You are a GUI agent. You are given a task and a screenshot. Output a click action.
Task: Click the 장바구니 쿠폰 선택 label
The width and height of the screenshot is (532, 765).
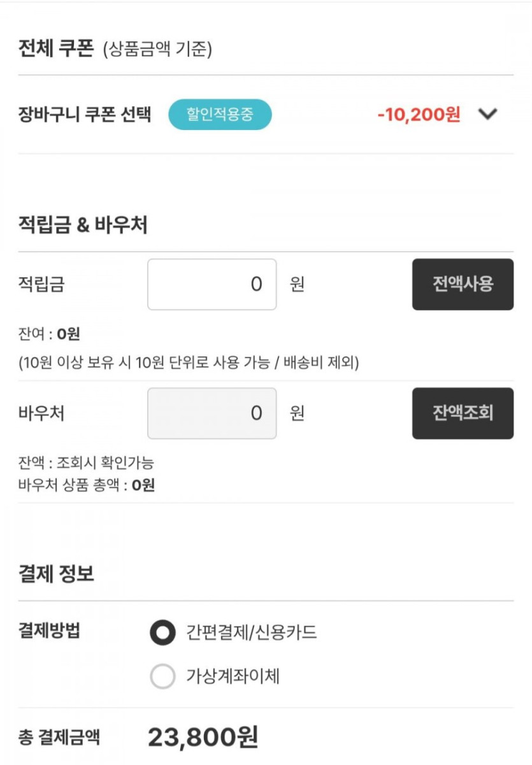[85, 115]
